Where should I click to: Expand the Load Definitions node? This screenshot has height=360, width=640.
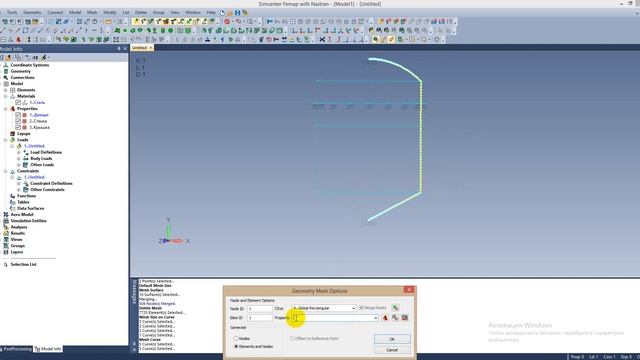[x=19, y=152]
